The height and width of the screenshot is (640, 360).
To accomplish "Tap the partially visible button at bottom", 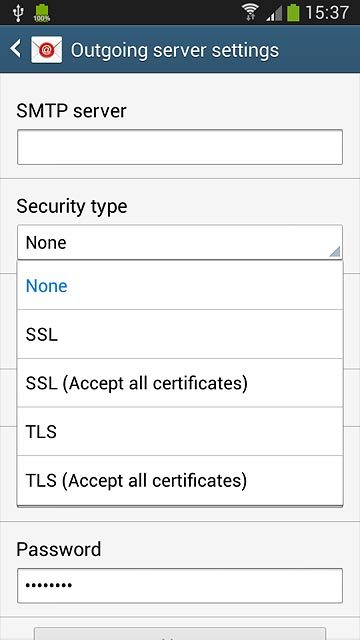I will pos(180,634).
